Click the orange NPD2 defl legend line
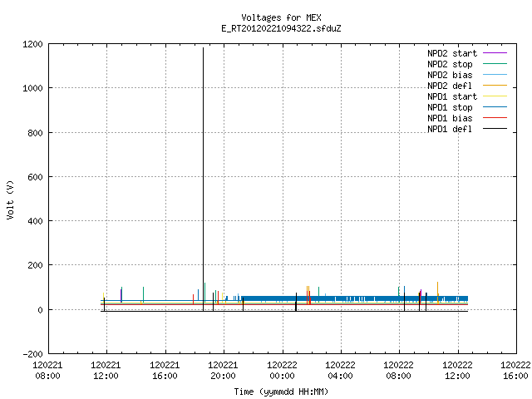532x399 pixels. 495,86
